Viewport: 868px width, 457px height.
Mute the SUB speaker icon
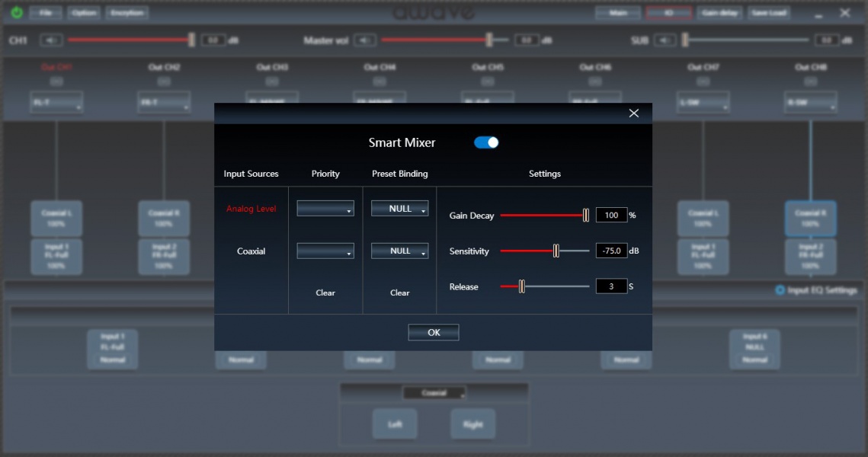click(665, 40)
